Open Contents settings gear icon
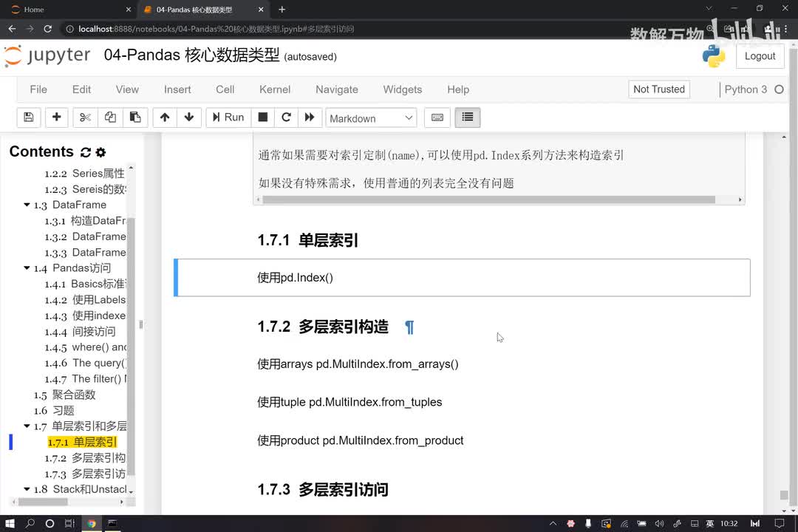The width and height of the screenshot is (798, 532). click(100, 152)
